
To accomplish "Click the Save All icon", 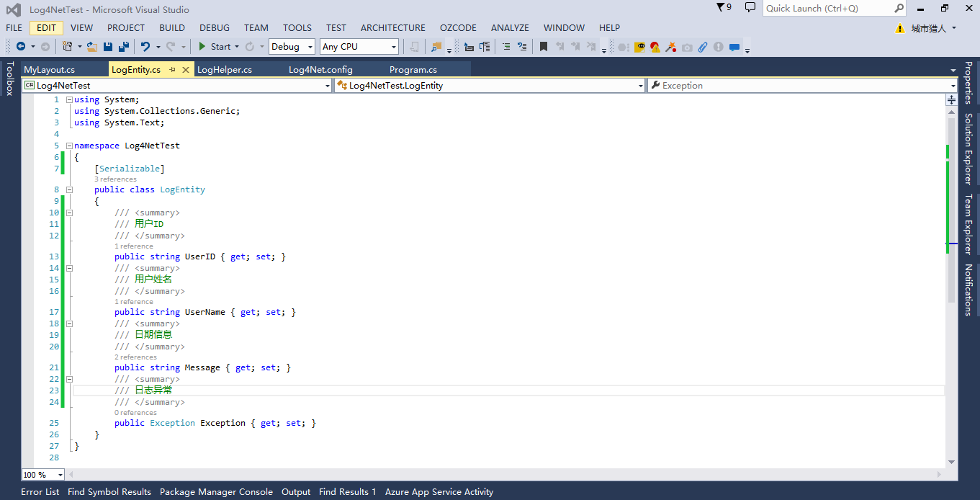I will [x=124, y=47].
